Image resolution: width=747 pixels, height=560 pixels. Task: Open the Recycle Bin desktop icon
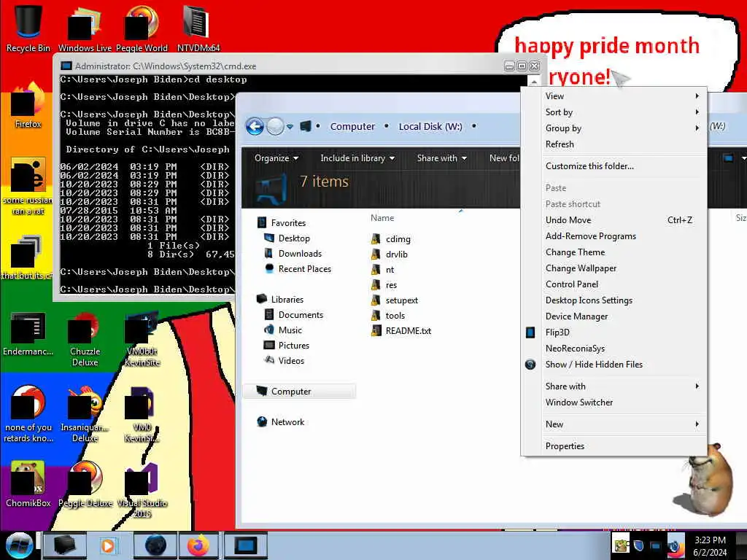28,27
